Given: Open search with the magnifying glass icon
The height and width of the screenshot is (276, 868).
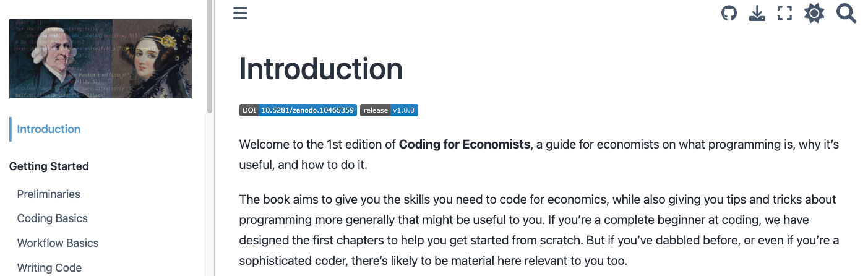Looking at the screenshot, I should (x=846, y=13).
